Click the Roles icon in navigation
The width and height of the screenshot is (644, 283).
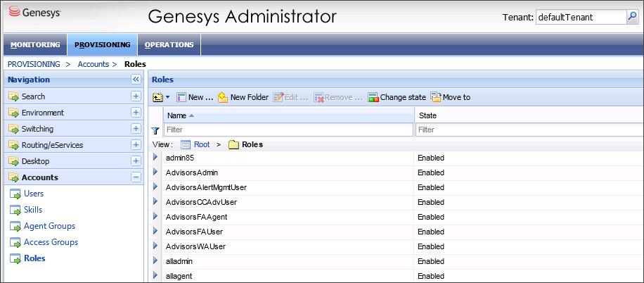pos(15,259)
